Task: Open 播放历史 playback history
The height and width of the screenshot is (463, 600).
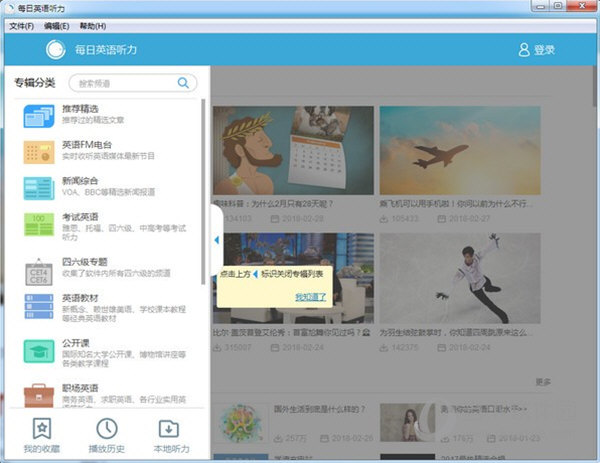Action: (105, 435)
